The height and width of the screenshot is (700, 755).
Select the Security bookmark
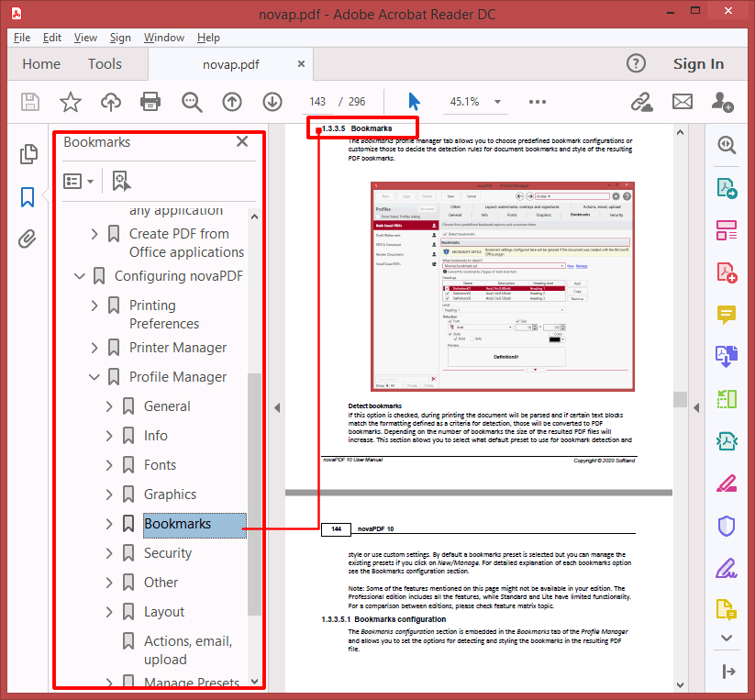point(168,552)
